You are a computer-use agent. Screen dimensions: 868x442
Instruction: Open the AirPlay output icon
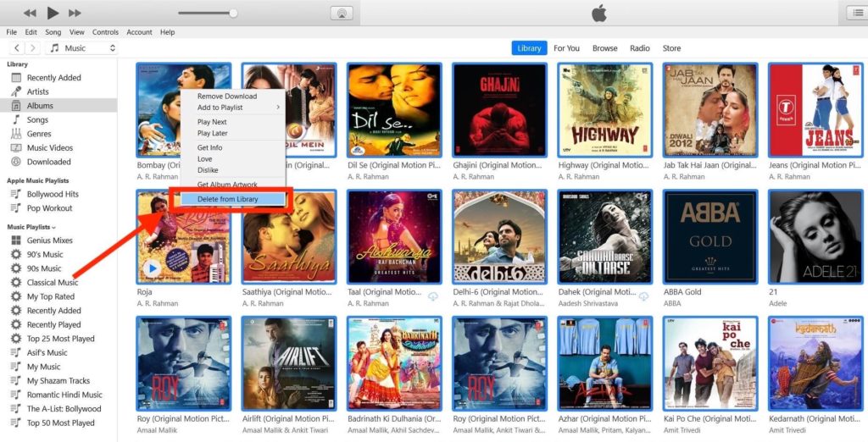(341, 14)
